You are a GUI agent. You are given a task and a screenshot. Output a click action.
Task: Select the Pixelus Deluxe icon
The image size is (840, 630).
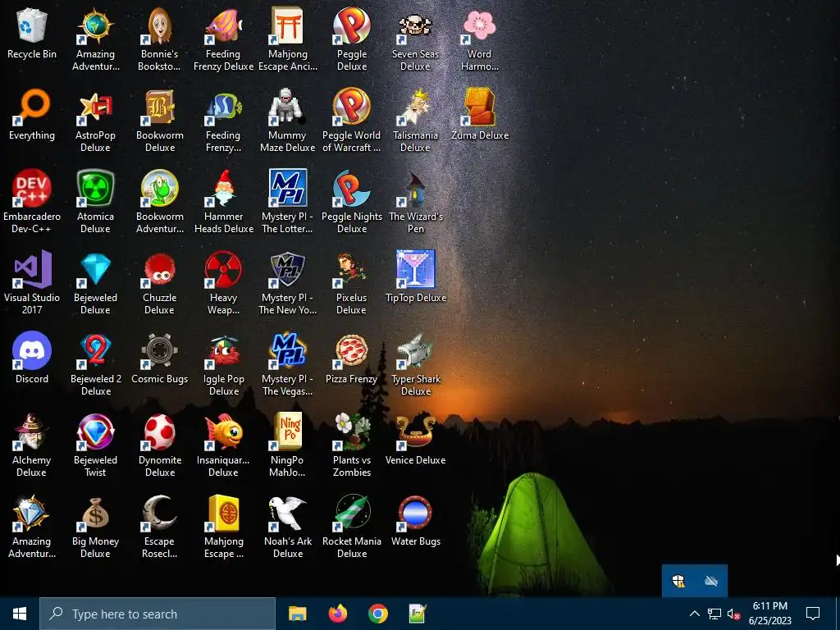coord(352,269)
